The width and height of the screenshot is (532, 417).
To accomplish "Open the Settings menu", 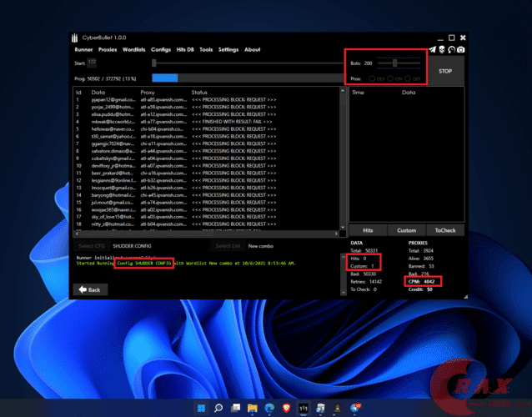I will coord(228,49).
